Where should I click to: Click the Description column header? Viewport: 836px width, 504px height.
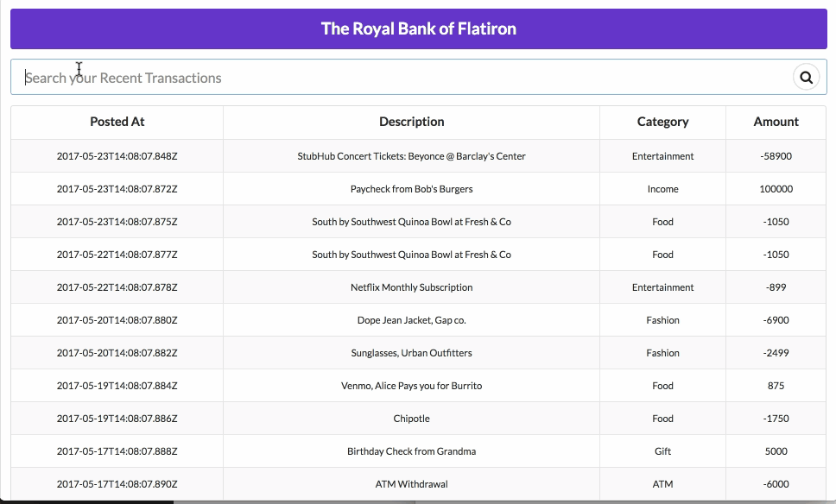[411, 122]
